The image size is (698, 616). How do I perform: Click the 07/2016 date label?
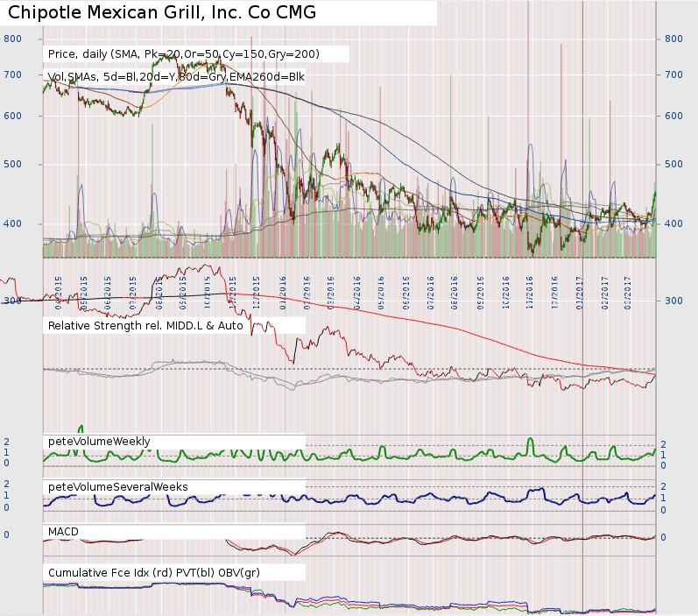click(x=431, y=293)
